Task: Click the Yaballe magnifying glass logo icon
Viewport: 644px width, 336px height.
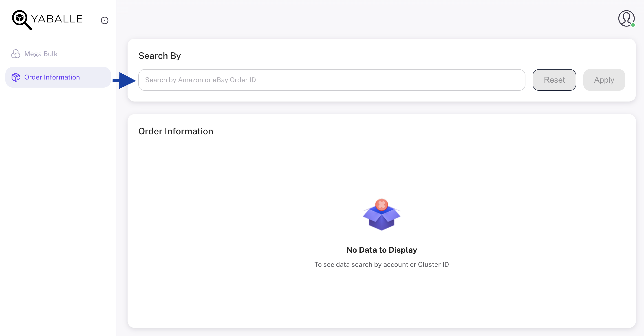Action: (22, 20)
